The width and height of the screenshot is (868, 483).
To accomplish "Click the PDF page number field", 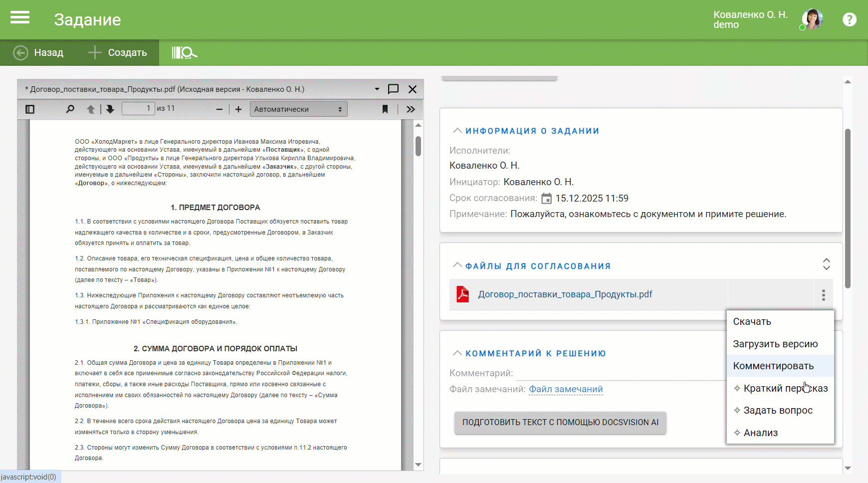I will 138,109.
